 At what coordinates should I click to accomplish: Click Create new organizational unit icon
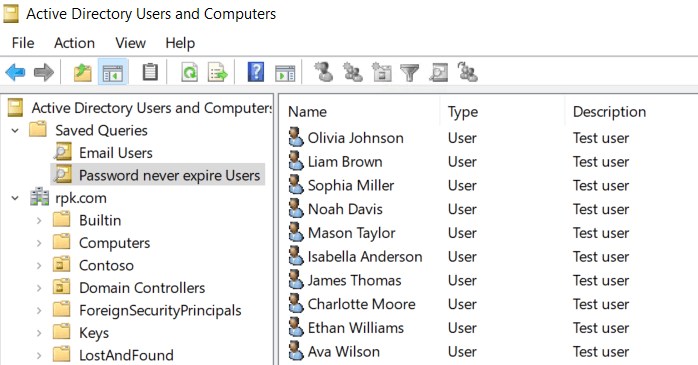pos(381,72)
